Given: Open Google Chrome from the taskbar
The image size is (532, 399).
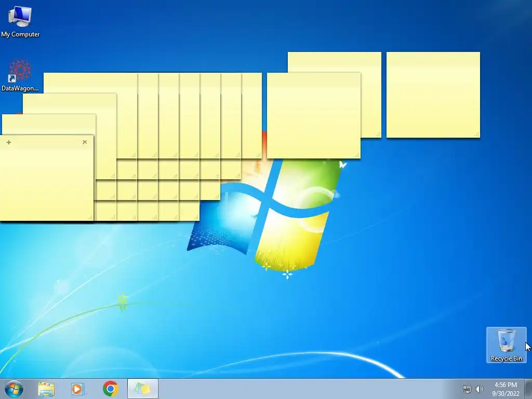Looking at the screenshot, I should tap(110, 389).
